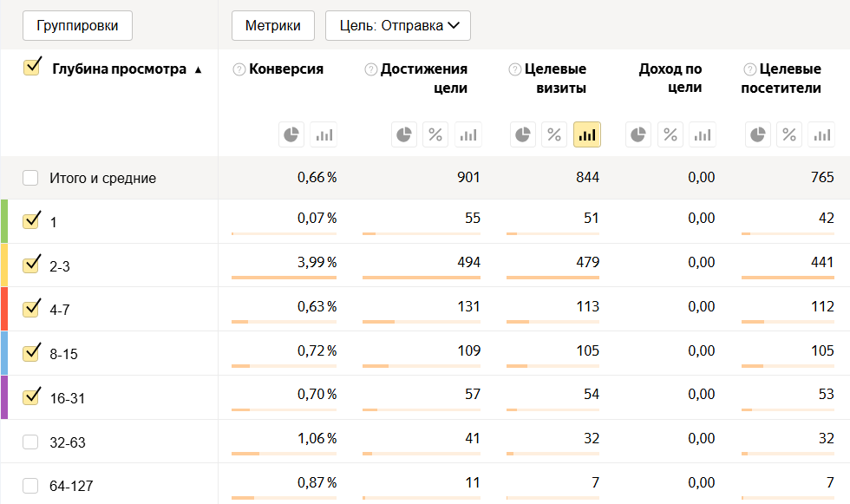This screenshot has width=850, height=504.
Task: Click the Метрики button
Action: 272,26
